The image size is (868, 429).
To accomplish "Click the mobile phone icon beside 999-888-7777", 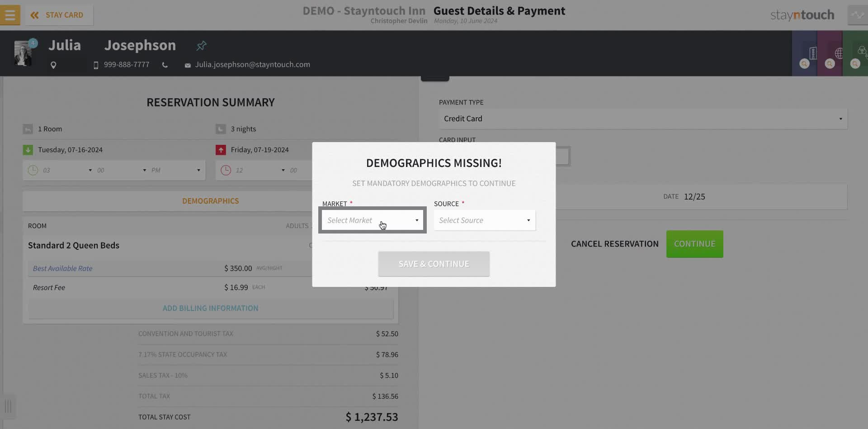I will tap(96, 65).
